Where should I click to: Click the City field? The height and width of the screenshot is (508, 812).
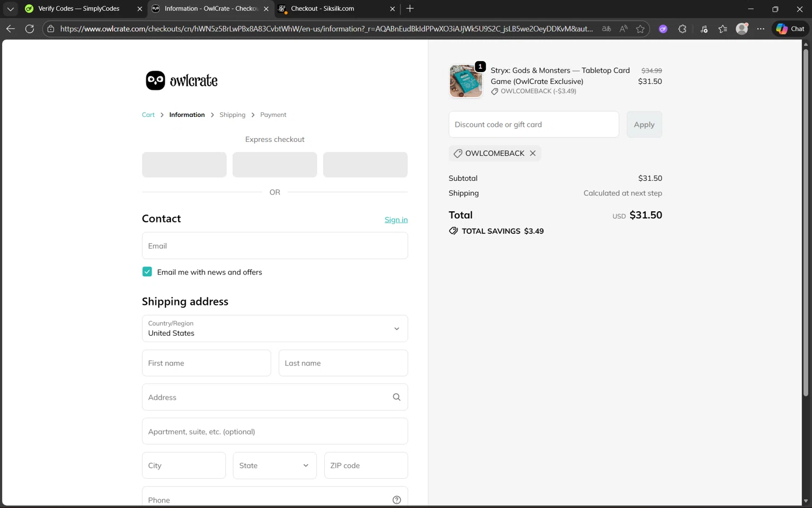(x=184, y=466)
